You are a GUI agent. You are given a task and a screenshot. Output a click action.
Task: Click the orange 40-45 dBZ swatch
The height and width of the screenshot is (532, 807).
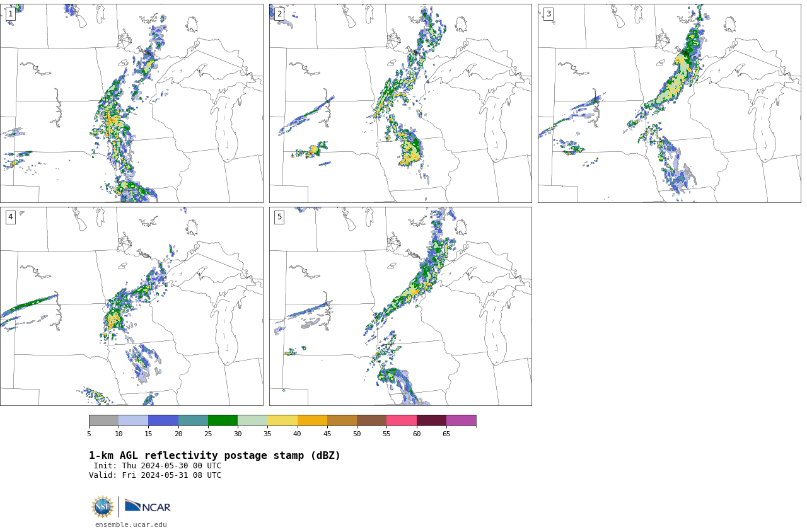pos(312,420)
